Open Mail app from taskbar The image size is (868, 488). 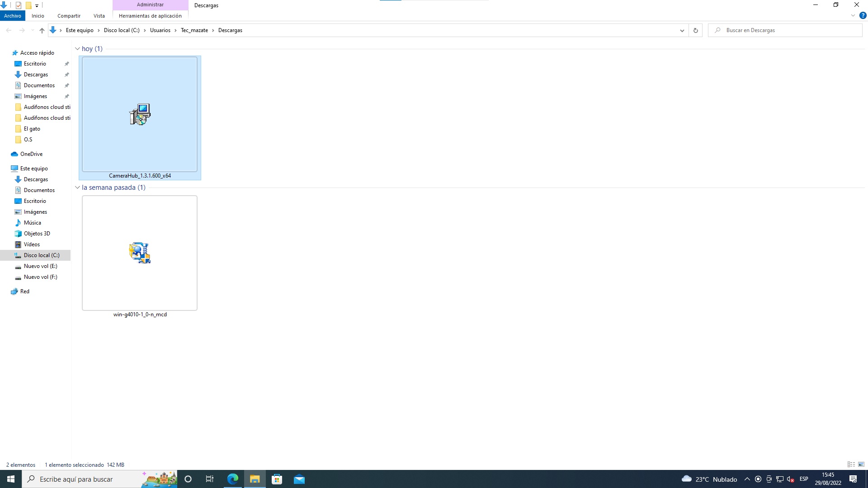click(x=299, y=479)
